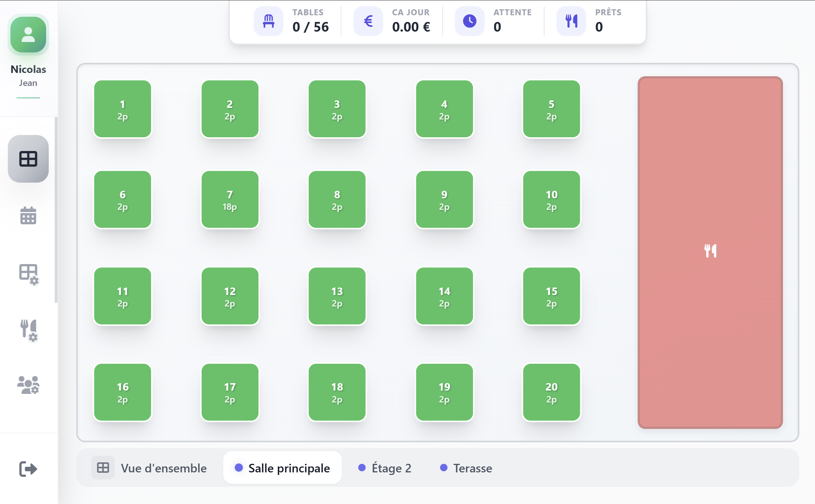Open the floor plan grid view icon
Screen dimensions: 815x504
tap(28, 159)
